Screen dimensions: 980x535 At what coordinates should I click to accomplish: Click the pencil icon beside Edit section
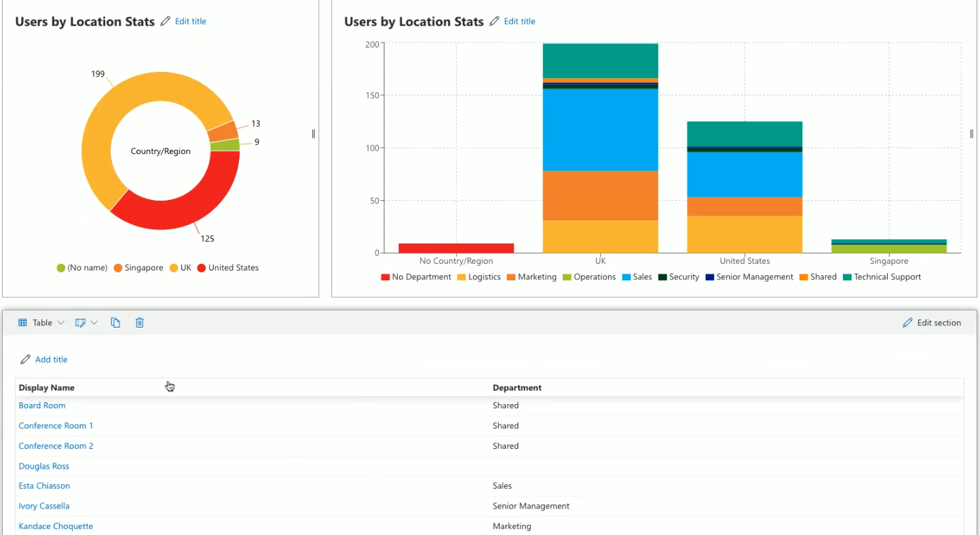click(x=907, y=323)
